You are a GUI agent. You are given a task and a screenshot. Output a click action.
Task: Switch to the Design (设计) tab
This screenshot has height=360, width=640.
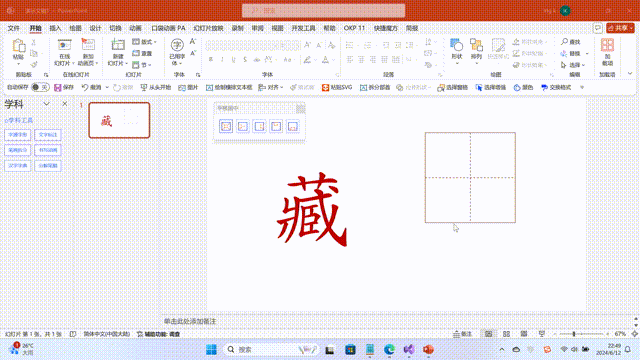point(96,28)
